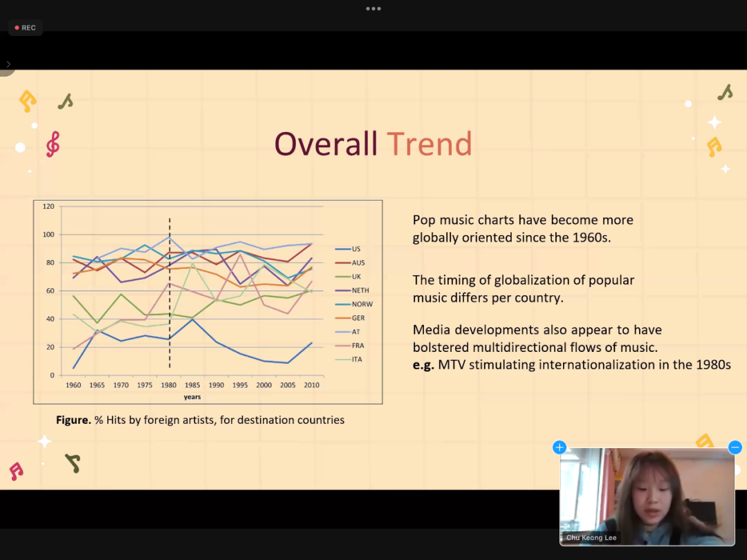Click the blue plus icon on video thumbnail

560,447
